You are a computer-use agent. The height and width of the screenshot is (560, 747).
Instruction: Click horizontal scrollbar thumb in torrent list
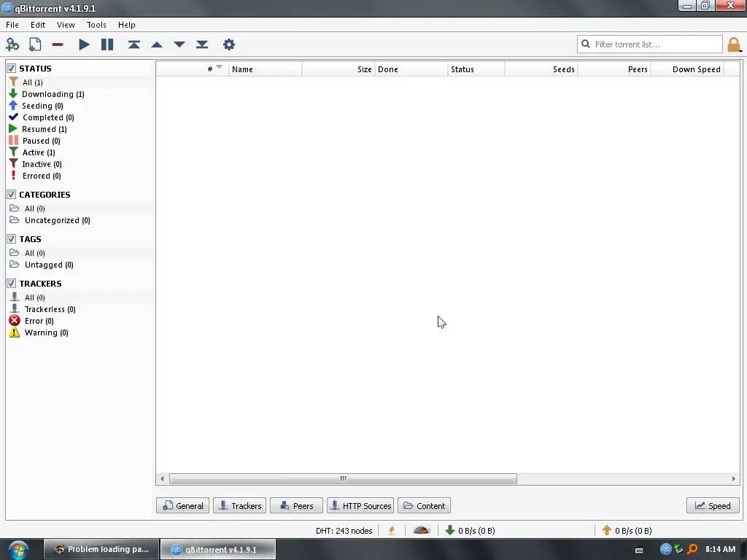point(343,478)
